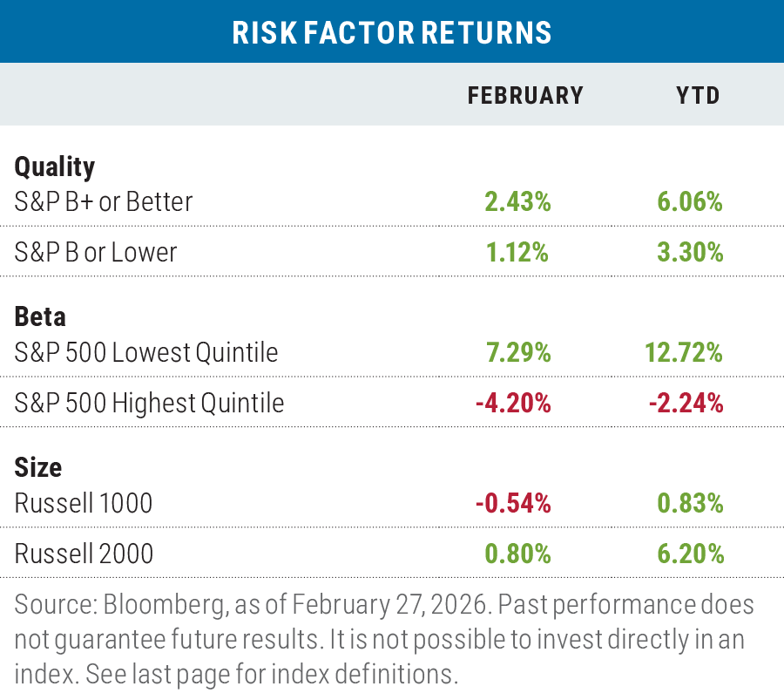
Task: Click the 12.72% YTD value
Action: pos(684,352)
